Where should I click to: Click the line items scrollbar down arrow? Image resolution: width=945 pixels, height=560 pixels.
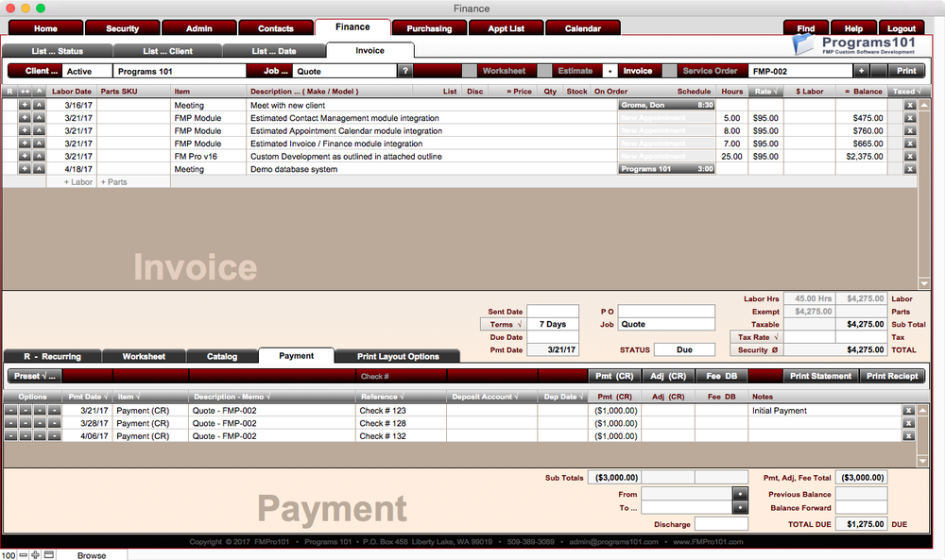click(x=923, y=283)
